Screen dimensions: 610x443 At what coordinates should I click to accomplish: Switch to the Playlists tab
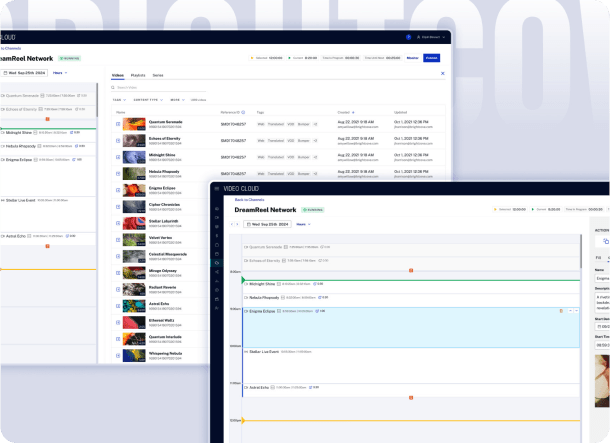point(137,75)
